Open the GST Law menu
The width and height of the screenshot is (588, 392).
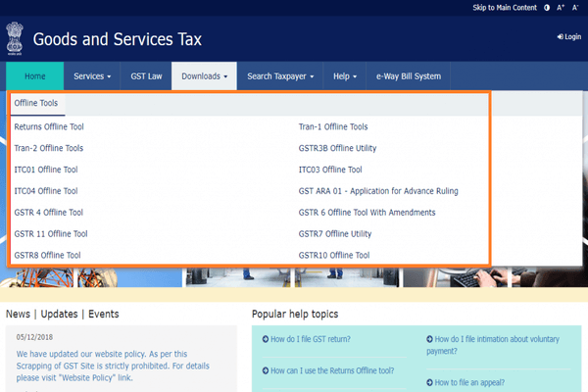pyautogui.click(x=146, y=76)
